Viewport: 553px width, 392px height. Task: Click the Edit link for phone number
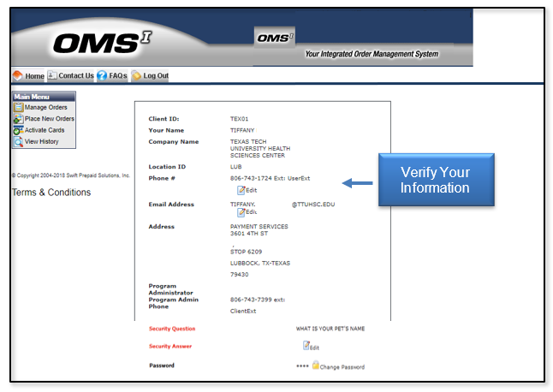click(252, 190)
